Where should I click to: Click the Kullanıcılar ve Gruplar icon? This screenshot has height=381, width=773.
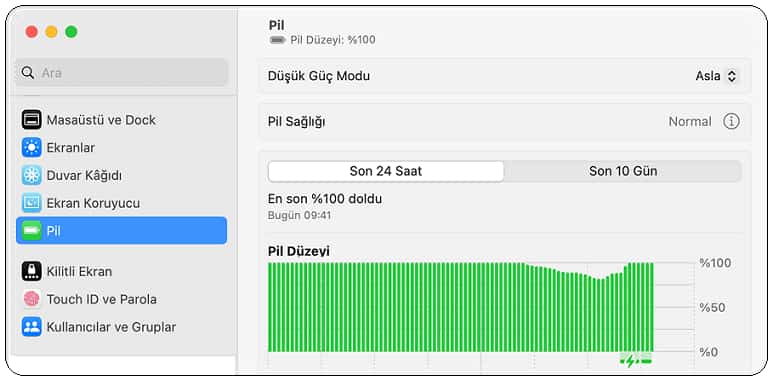click(32, 327)
